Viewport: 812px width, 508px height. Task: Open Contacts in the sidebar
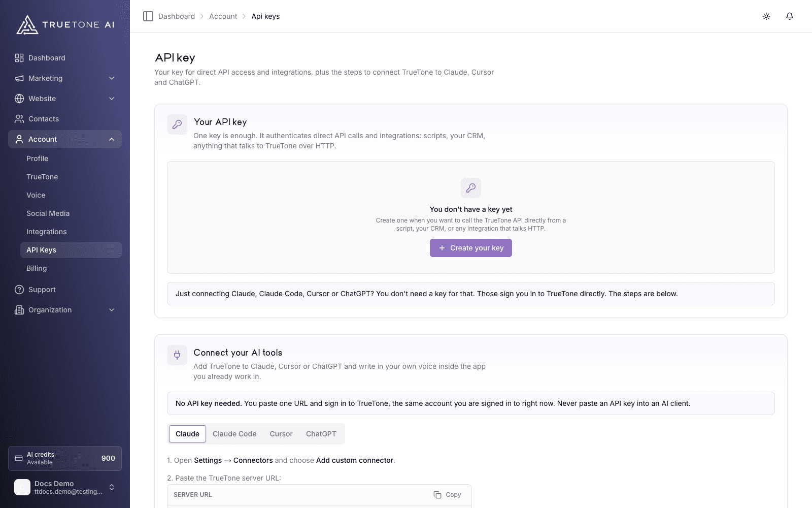coord(65,119)
